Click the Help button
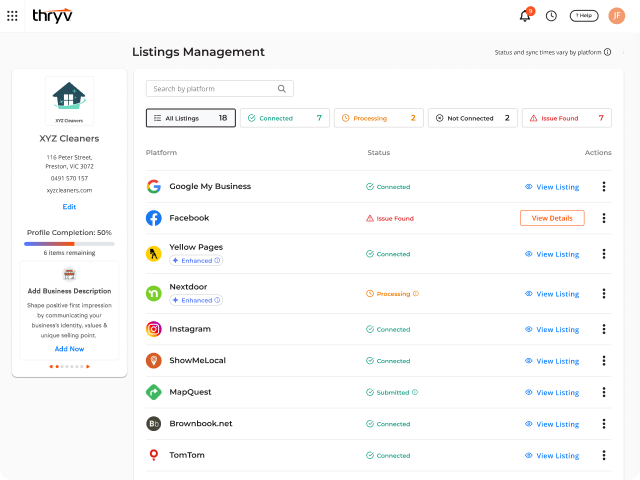Screen dimensions: 640x480 (x=584, y=16)
